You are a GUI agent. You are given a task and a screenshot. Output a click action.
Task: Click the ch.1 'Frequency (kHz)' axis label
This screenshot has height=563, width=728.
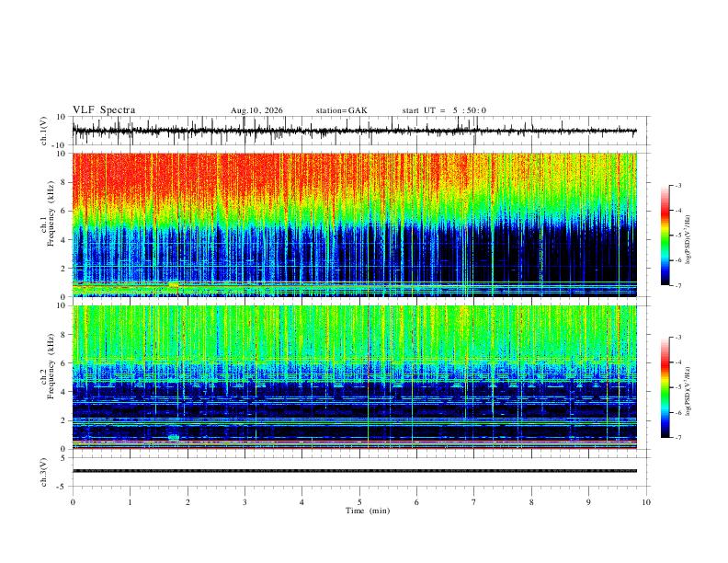[51, 213]
